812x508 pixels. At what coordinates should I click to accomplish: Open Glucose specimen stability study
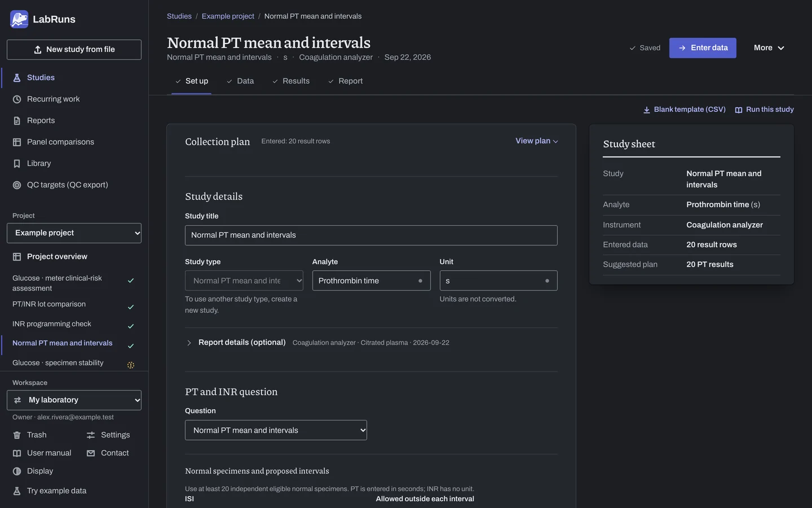coord(74,364)
